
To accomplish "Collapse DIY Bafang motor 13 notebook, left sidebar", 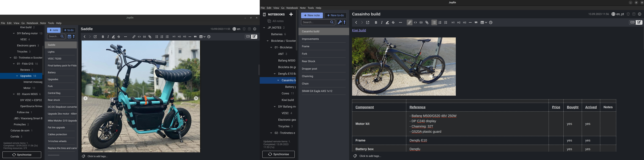I will click(14, 33).
